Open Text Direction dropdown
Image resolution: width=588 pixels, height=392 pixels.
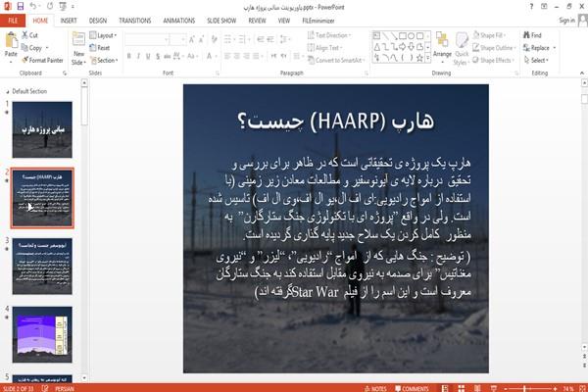(x=329, y=35)
